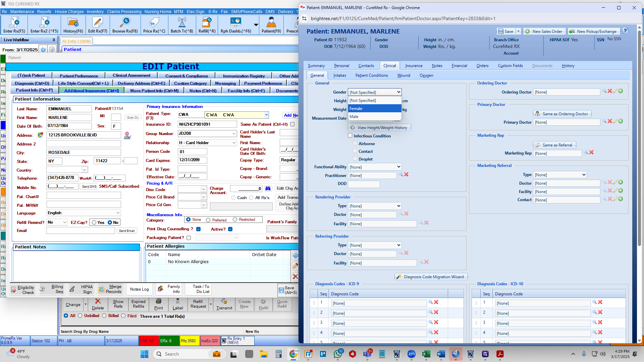The width and height of the screenshot is (644, 362).
Task: Clear the Ordering Doctor with red X
Action: [x=610, y=91]
